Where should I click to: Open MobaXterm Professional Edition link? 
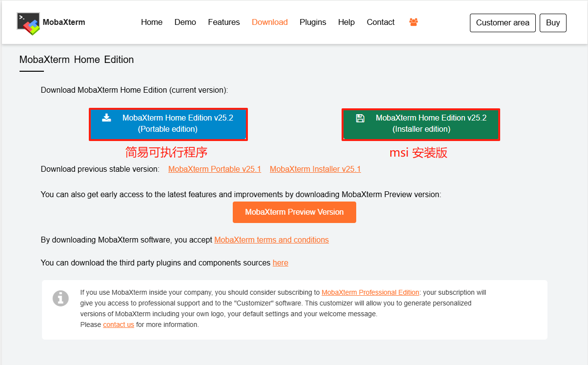coord(370,293)
